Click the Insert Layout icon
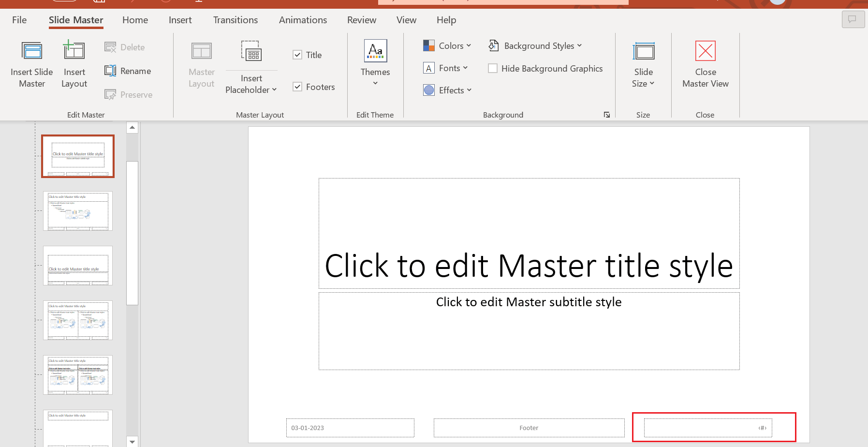 tap(74, 50)
